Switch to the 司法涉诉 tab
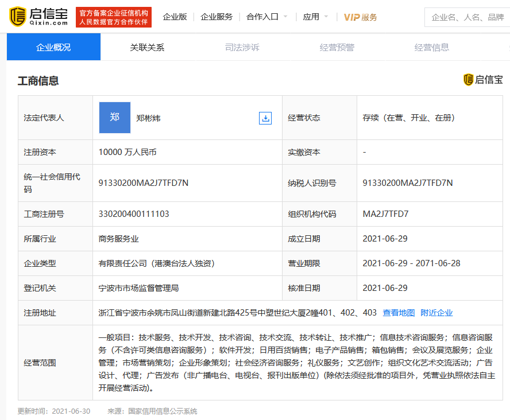The width and height of the screenshot is (510, 420). pyautogui.click(x=242, y=47)
